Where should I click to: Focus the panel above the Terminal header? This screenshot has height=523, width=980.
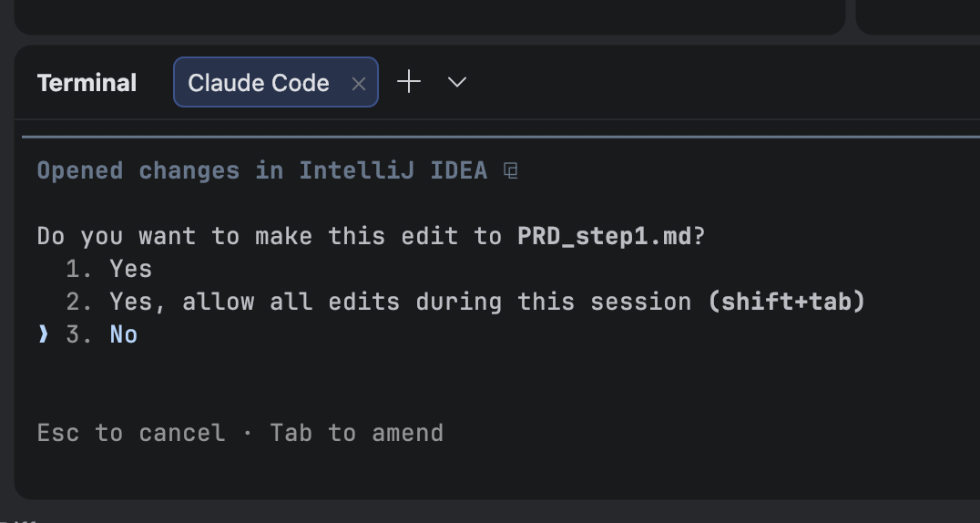(x=428, y=15)
